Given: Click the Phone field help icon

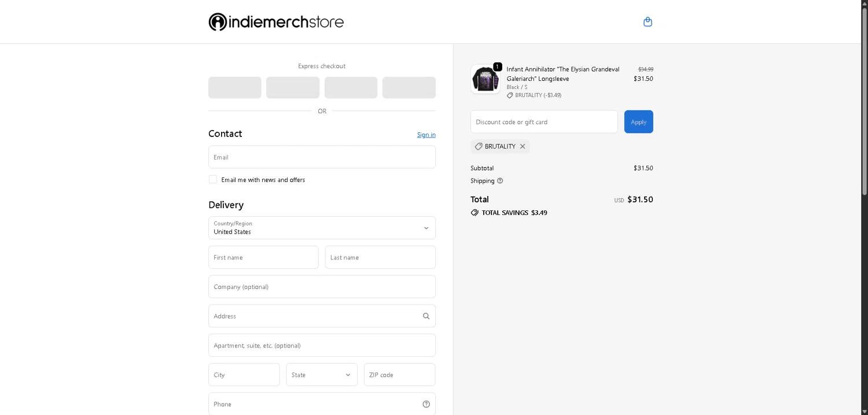Looking at the screenshot, I should point(426,404).
